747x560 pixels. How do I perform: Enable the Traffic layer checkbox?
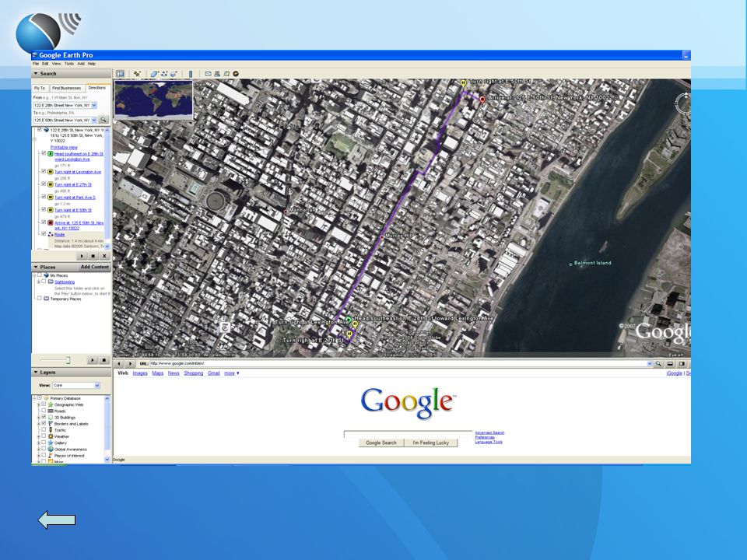44,429
